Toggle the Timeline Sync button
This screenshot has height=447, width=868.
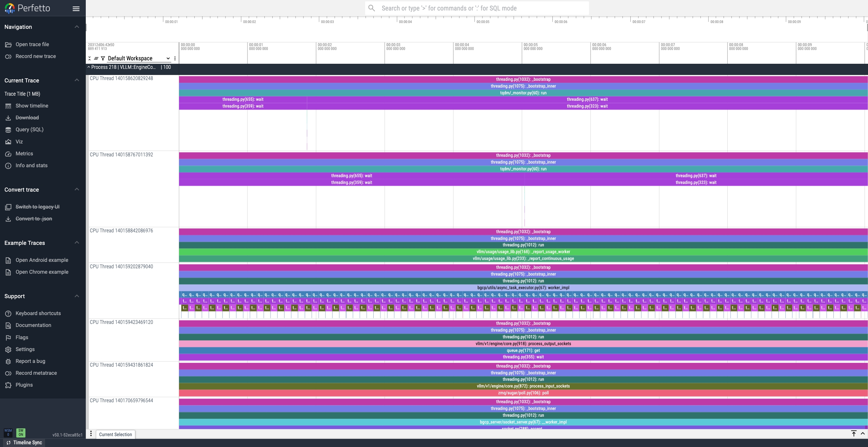[24, 443]
